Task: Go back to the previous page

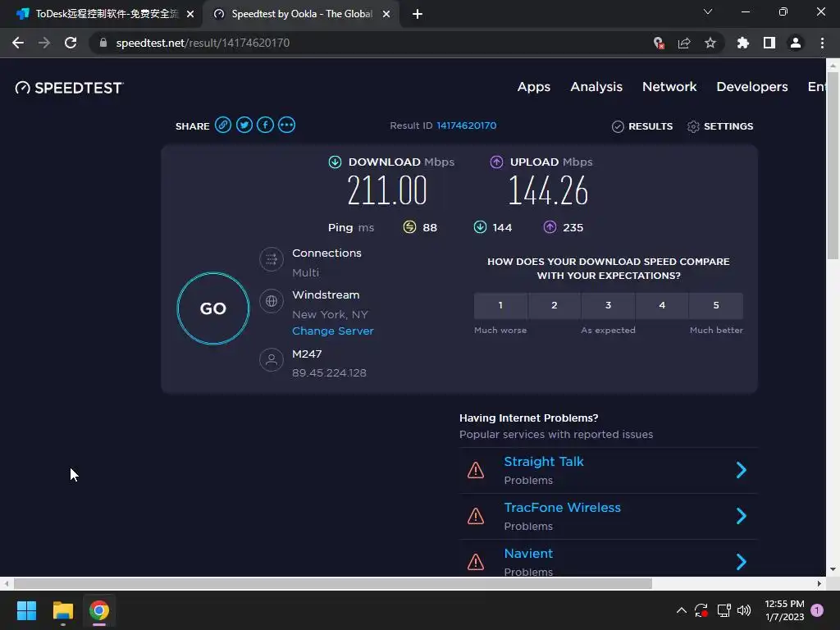Action: pyautogui.click(x=18, y=43)
